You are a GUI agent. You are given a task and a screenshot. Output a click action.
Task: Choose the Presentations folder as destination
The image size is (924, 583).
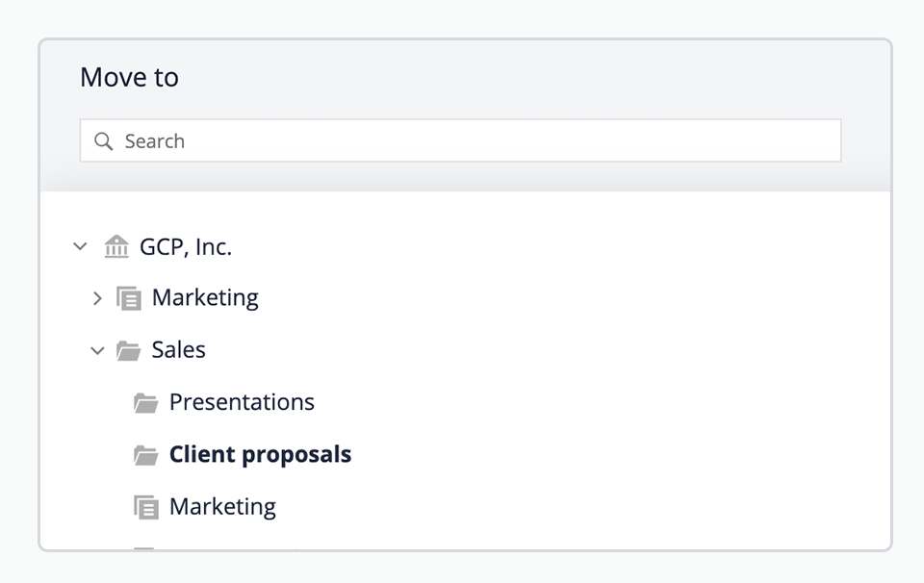point(242,402)
